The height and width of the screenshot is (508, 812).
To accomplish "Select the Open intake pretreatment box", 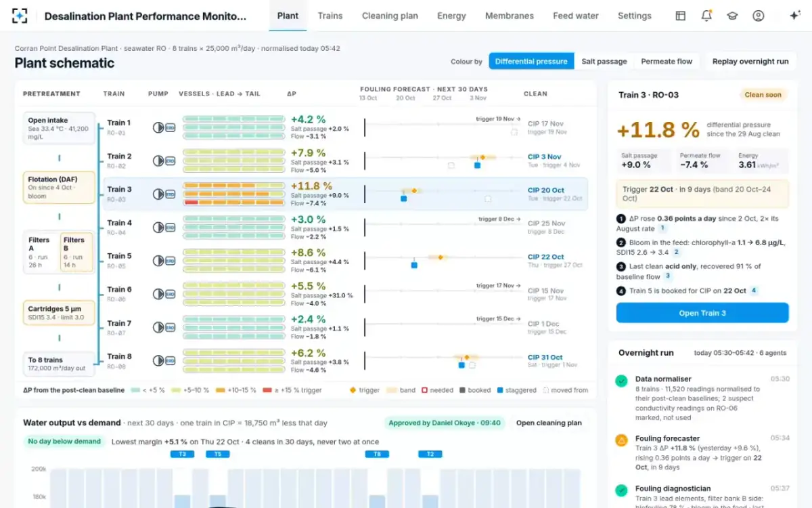I will point(59,129).
